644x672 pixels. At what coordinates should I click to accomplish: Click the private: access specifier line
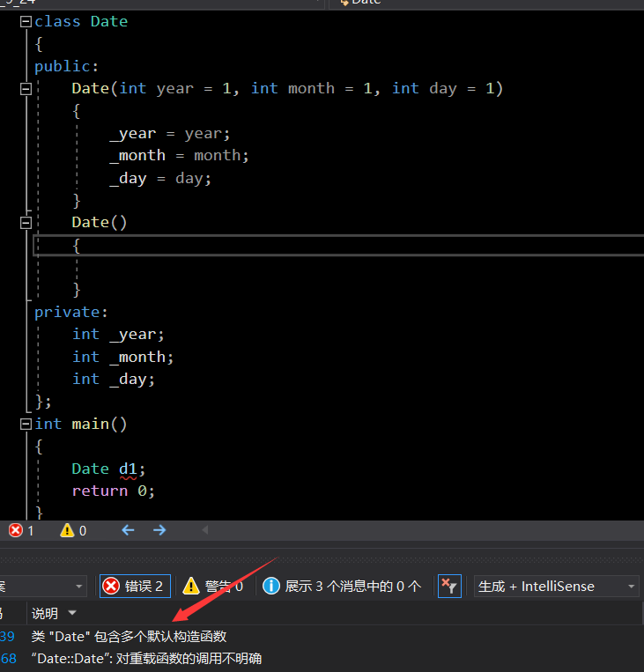click(x=70, y=312)
